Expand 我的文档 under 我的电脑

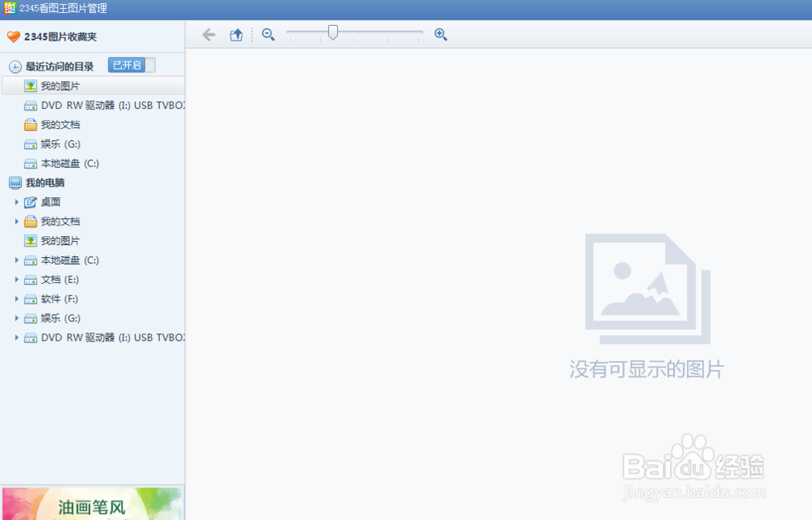click(x=16, y=221)
